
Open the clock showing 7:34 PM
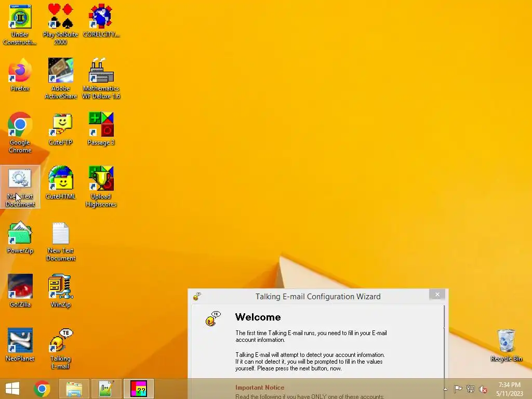pyautogui.click(x=509, y=389)
